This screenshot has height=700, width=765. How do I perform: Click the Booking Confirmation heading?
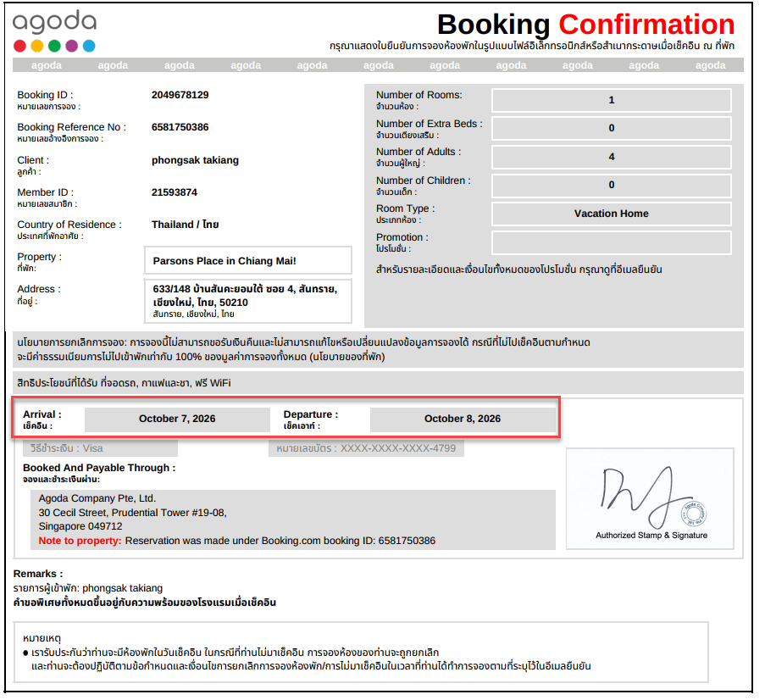[585, 24]
